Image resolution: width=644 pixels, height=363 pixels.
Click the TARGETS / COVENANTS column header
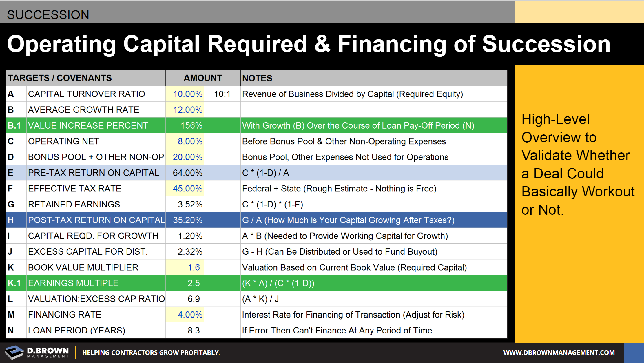60,78
